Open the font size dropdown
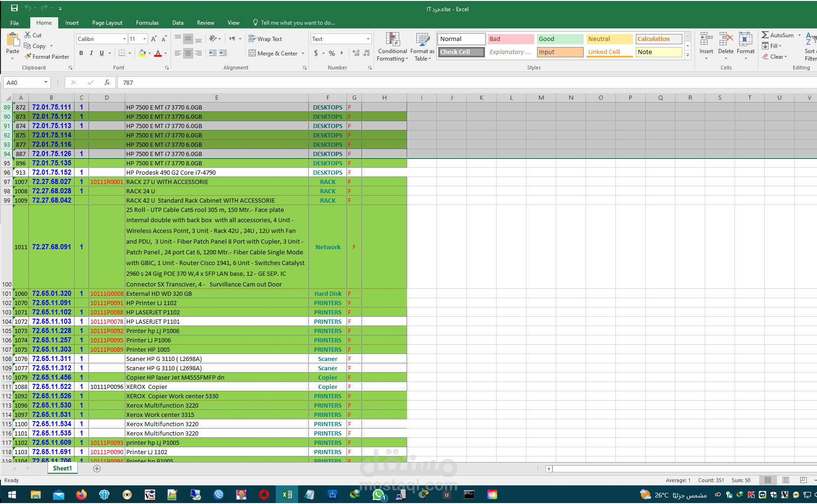 point(145,39)
